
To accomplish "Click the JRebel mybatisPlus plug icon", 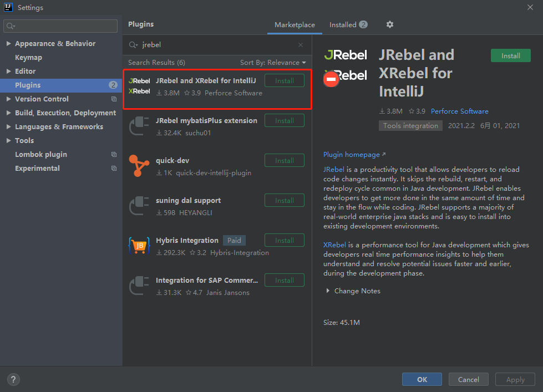I will 139,126.
